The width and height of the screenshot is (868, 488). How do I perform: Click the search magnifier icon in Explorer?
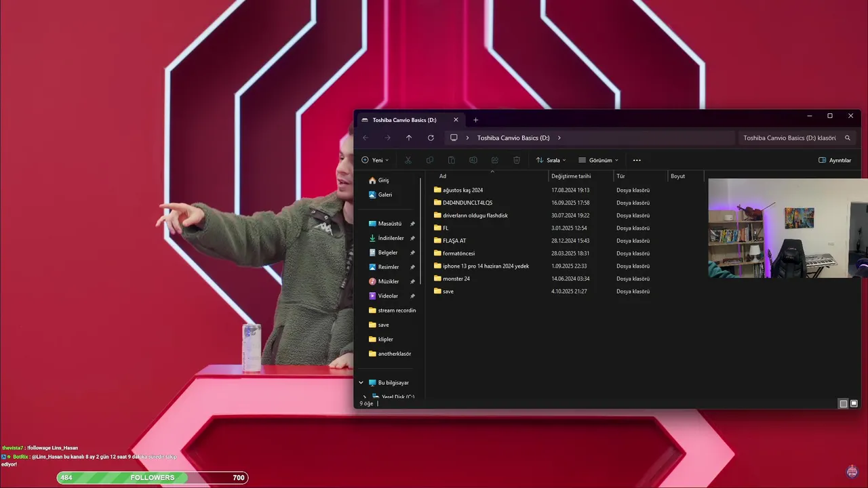[x=848, y=138]
